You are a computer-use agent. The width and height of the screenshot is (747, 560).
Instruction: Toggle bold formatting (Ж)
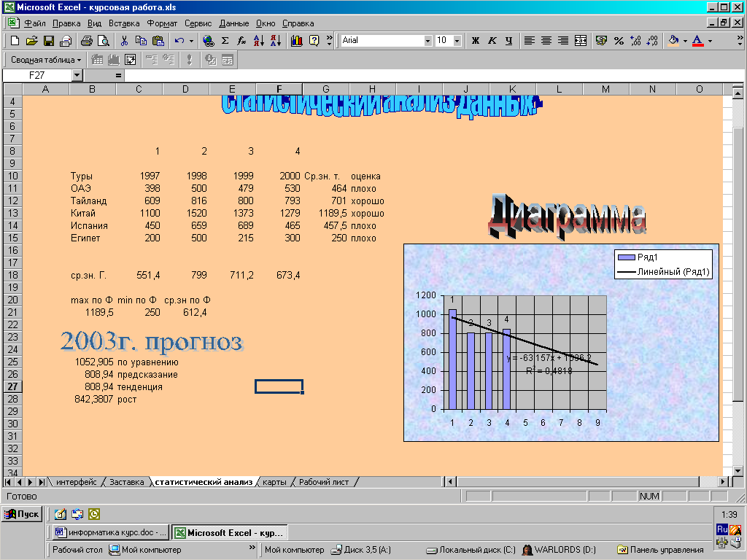pyautogui.click(x=476, y=41)
